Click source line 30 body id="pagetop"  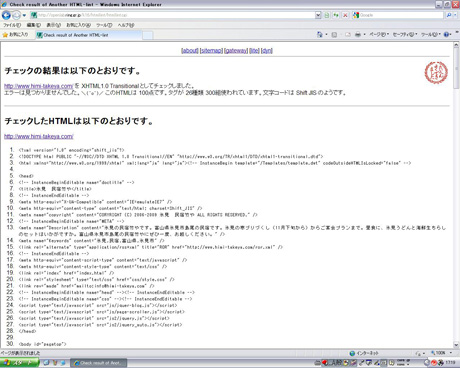(x=43, y=344)
